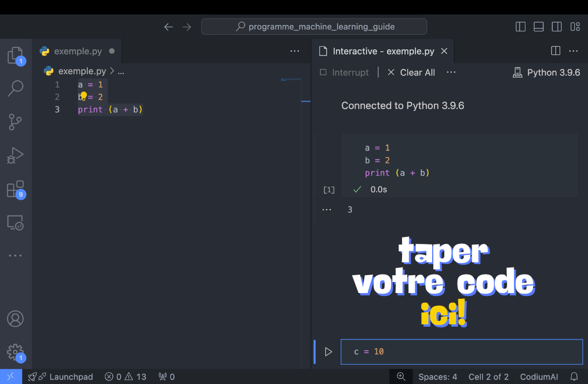
Task: Open the Remote Explorer view
Action: [16, 222]
